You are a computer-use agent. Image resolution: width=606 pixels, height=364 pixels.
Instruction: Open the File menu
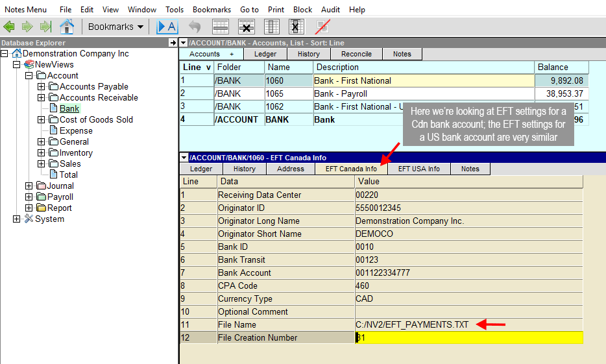click(66, 10)
